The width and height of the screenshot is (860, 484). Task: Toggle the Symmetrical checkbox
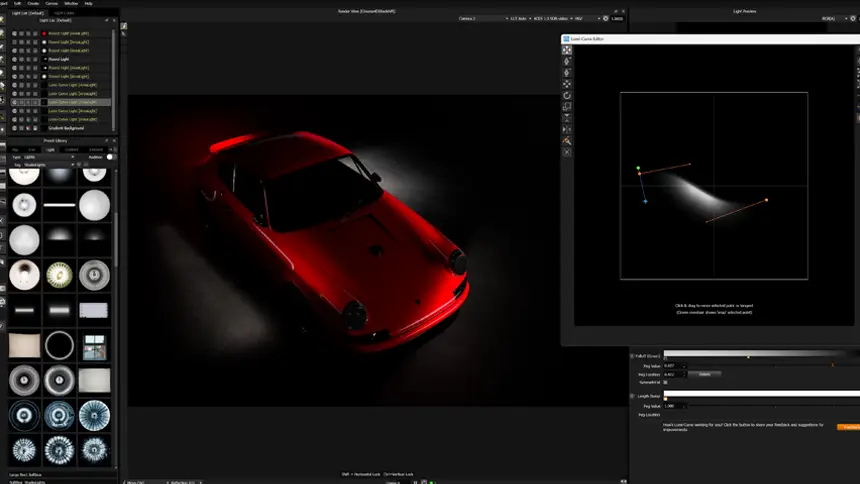(665, 382)
